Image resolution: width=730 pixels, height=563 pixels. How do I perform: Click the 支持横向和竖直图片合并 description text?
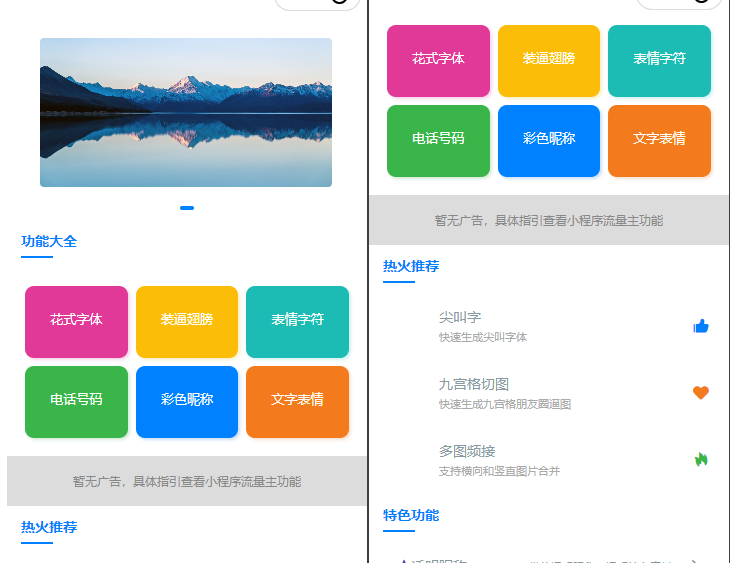tap(499, 471)
